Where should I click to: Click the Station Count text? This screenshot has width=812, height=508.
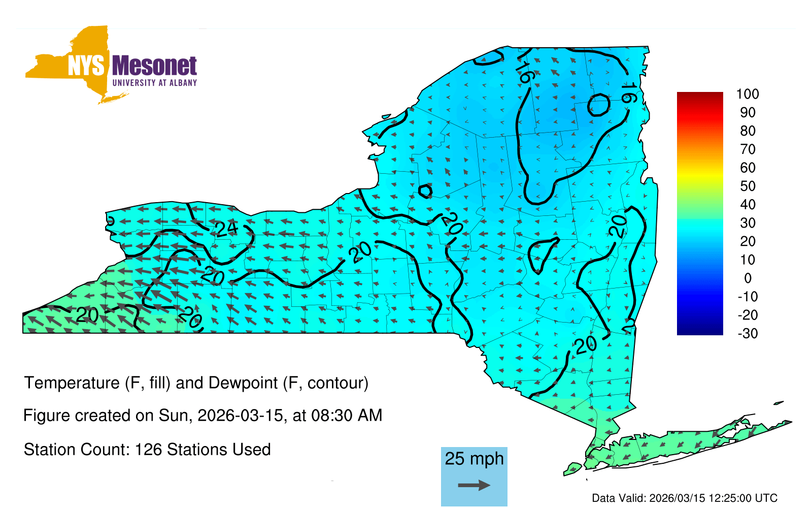[147, 450]
